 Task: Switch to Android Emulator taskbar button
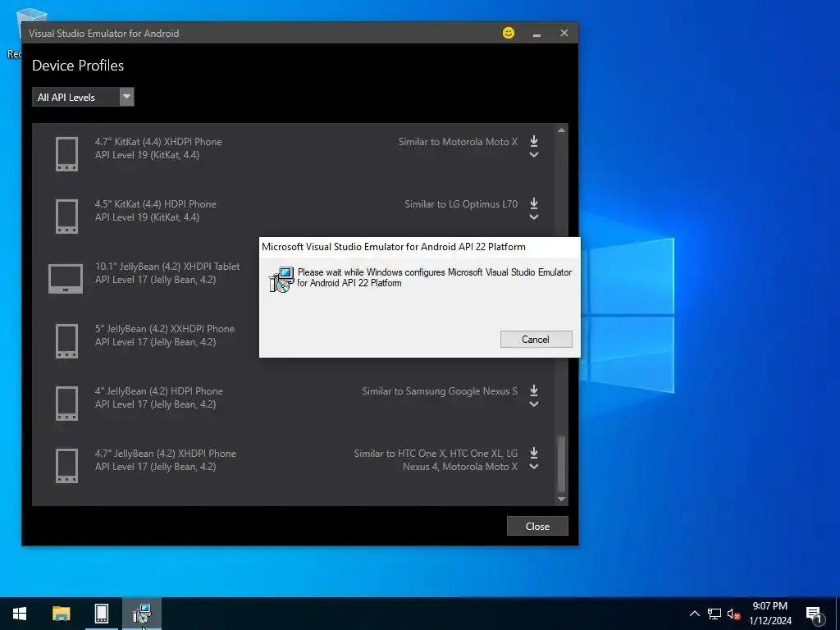pos(101,614)
